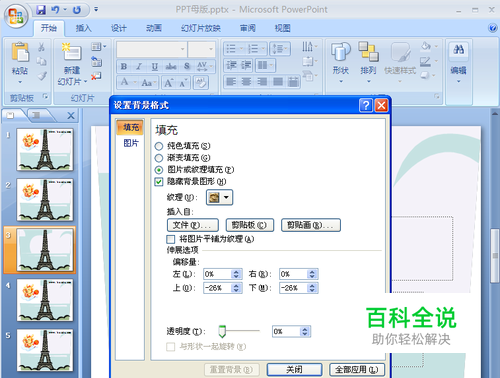Toggle Bold formatting

124,67
